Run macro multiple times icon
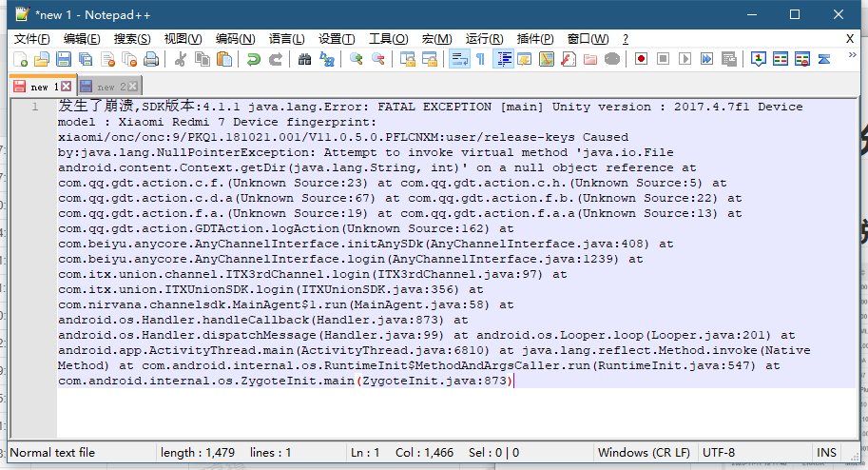 click(707, 59)
